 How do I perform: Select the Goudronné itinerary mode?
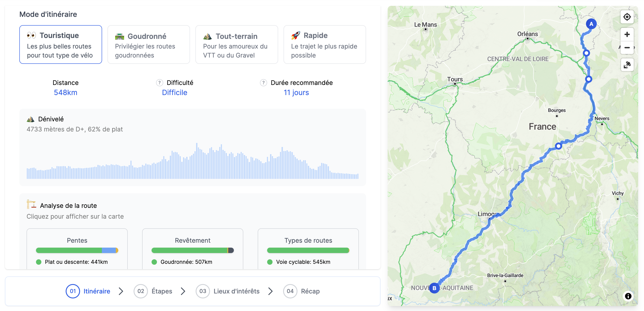click(x=148, y=44)
